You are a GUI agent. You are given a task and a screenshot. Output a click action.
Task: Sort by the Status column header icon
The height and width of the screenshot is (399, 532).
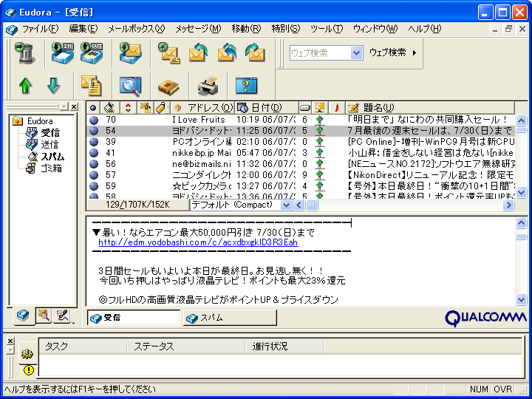pos(93,108)
